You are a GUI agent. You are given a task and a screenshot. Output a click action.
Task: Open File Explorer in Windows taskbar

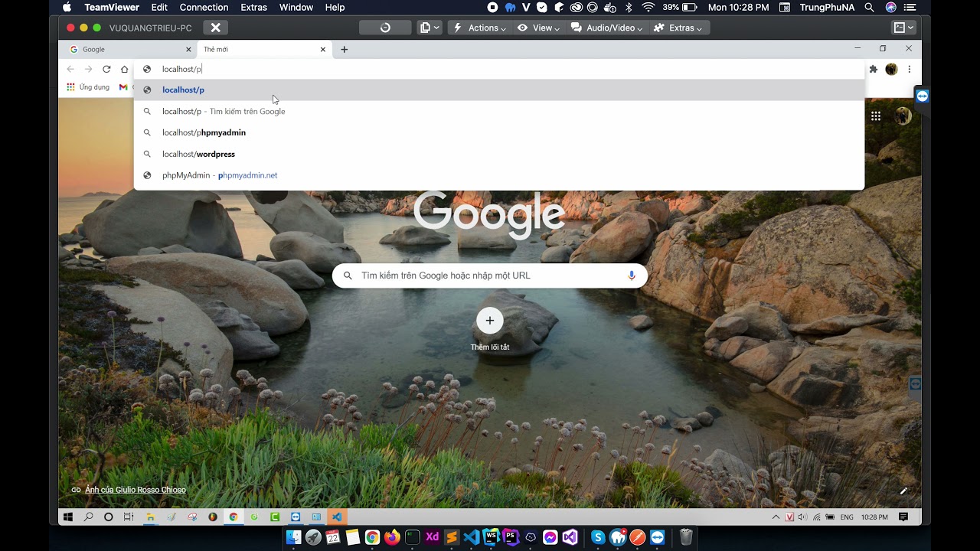pyautogui.click(x=151, y=517)
